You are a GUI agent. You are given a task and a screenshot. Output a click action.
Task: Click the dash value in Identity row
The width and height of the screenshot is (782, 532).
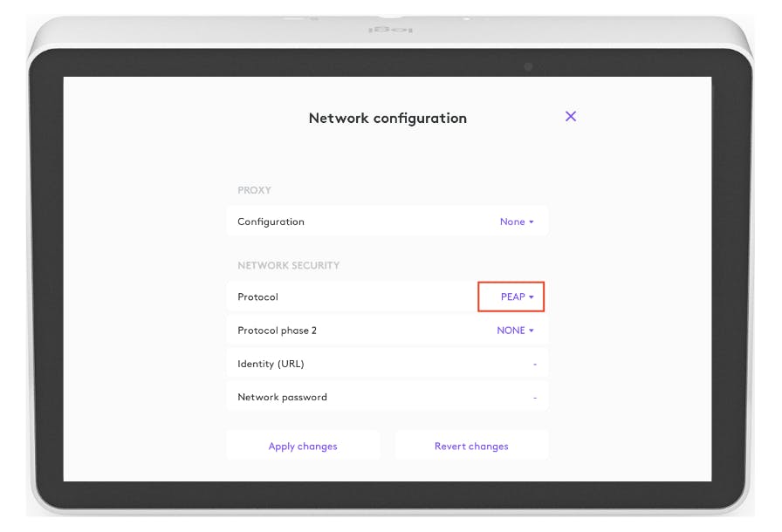tap(535, 365)
